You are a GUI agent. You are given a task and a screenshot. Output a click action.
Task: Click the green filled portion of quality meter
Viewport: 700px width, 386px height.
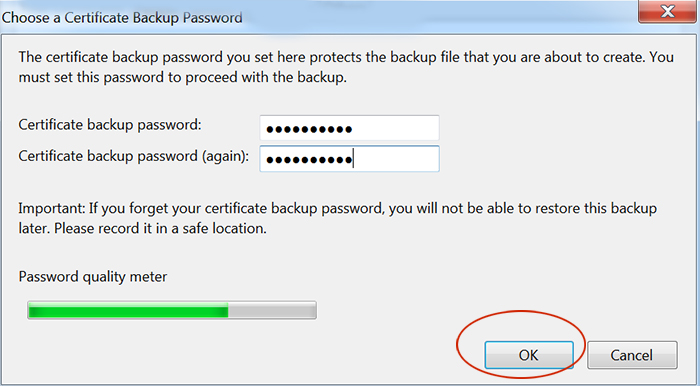(128, 310)
